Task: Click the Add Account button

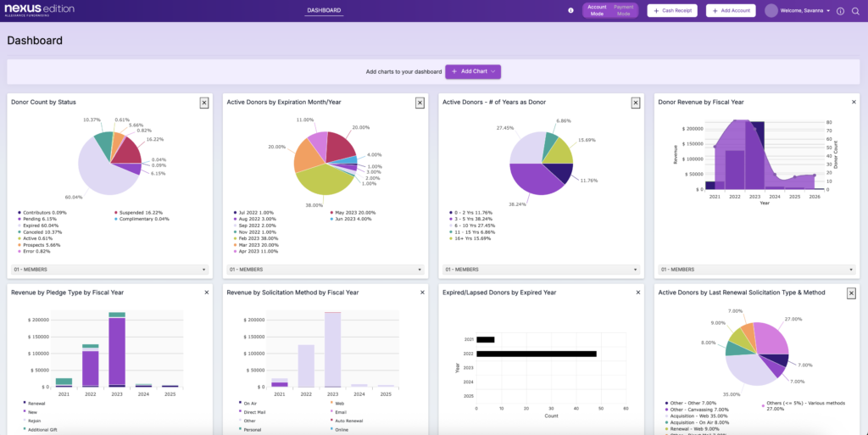Action: tap(731, 10)
